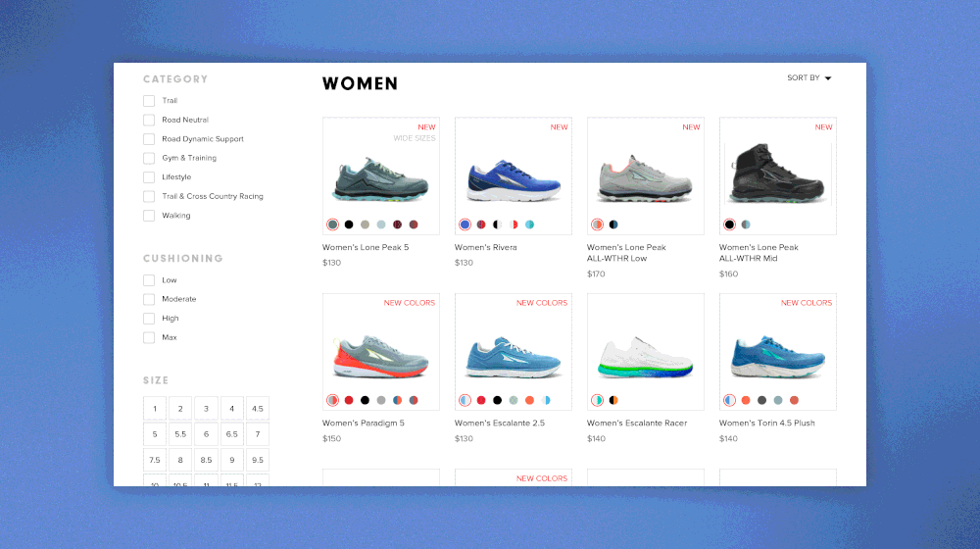Viewport: 980px width, 549px height.
Task: Check Low cushioning option
Action: [x=149, y=280]
